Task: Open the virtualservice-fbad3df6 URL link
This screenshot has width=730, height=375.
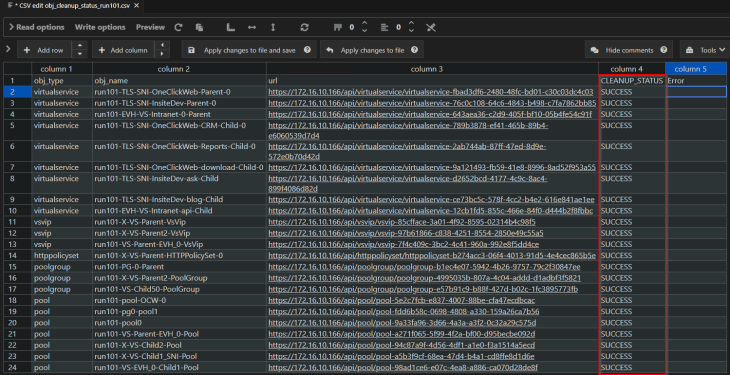Action: point(431,92)
